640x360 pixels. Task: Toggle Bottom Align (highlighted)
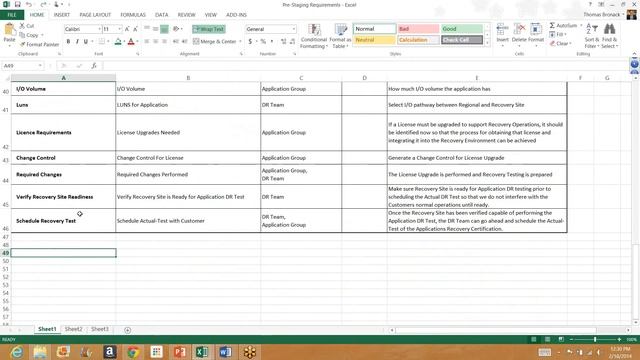click(x=164, y=29)
